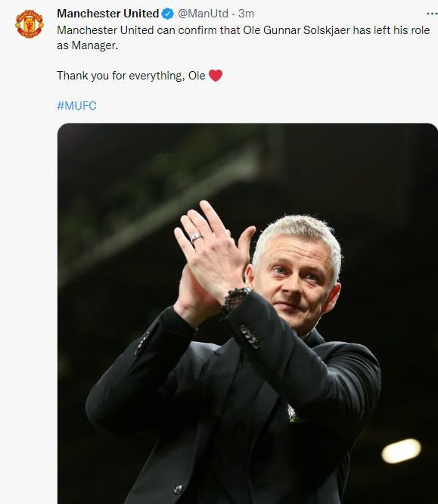Open the attached photo of the manager
The width and height of the screenshot is (438, 504).
coord(247,313)
